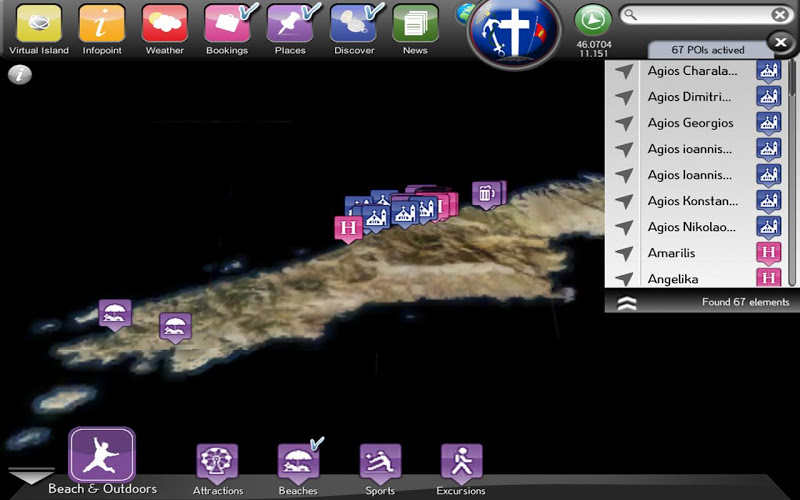Expand the Beach & Outdoors category
800x500 pixels.
[102, 456]
